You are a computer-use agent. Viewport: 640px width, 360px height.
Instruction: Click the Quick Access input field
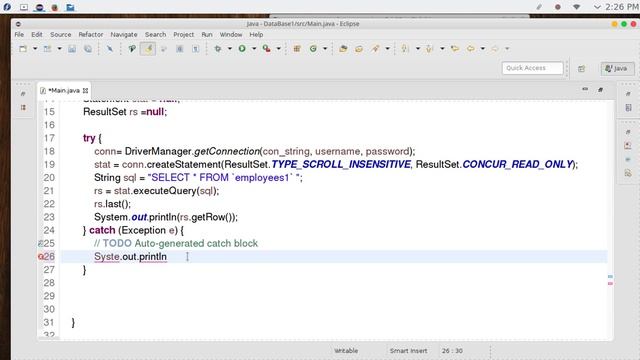coord(532,68)
